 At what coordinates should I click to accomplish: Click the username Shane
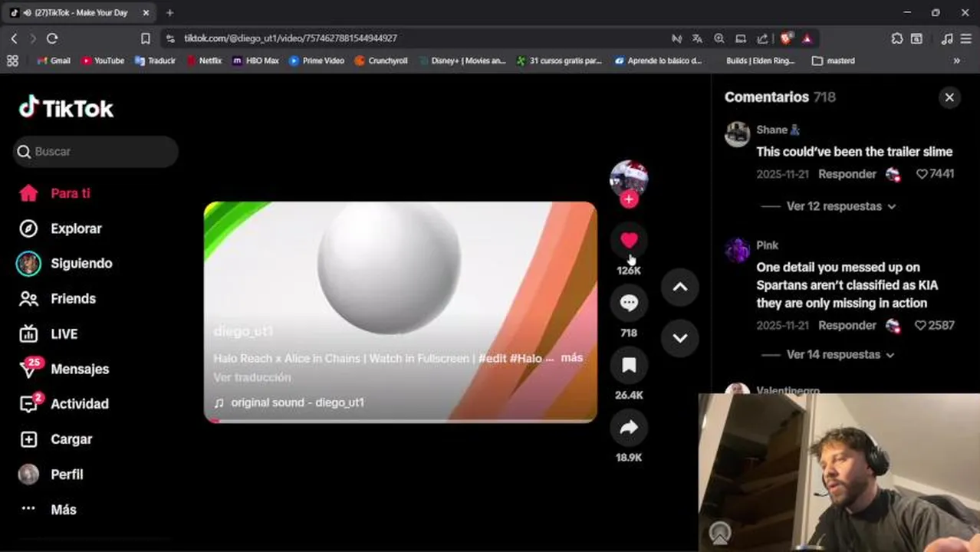point(771,130)
